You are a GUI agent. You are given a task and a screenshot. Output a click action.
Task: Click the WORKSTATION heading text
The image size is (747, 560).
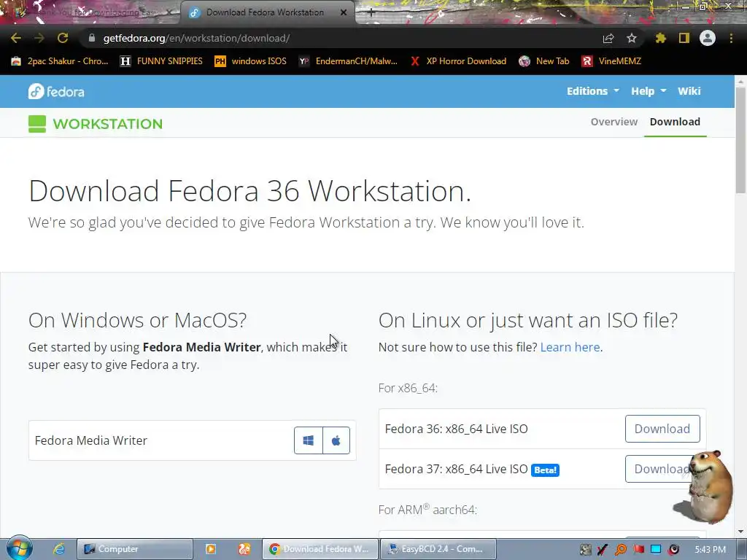pyautogui.click(x=107, y=124)
